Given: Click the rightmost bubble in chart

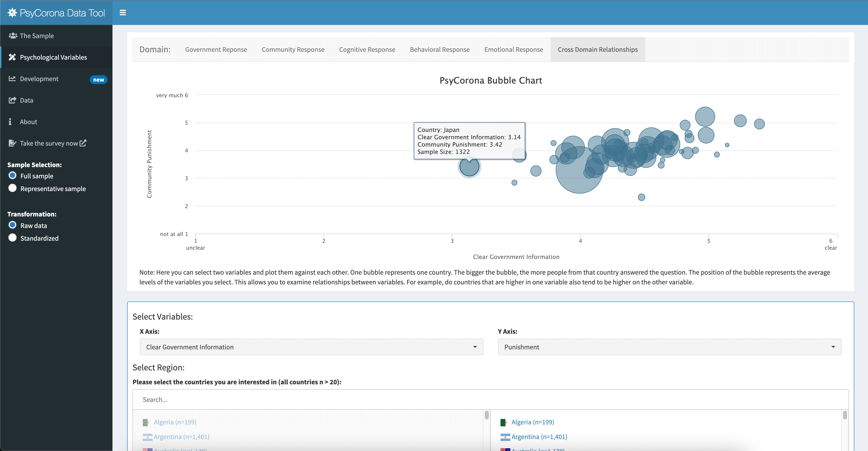Looking at the screenshot, I should click(759, 124).
